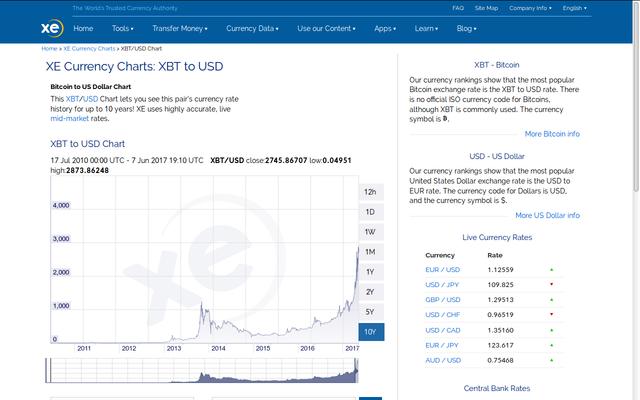
Task: Click the 109.825 rate value
Action: (500, 285)
